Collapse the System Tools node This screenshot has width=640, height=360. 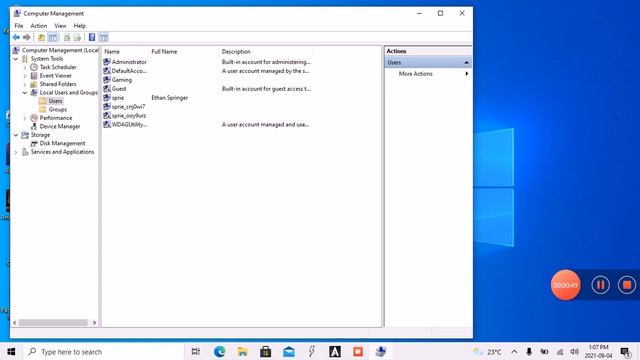pos(16,59)
